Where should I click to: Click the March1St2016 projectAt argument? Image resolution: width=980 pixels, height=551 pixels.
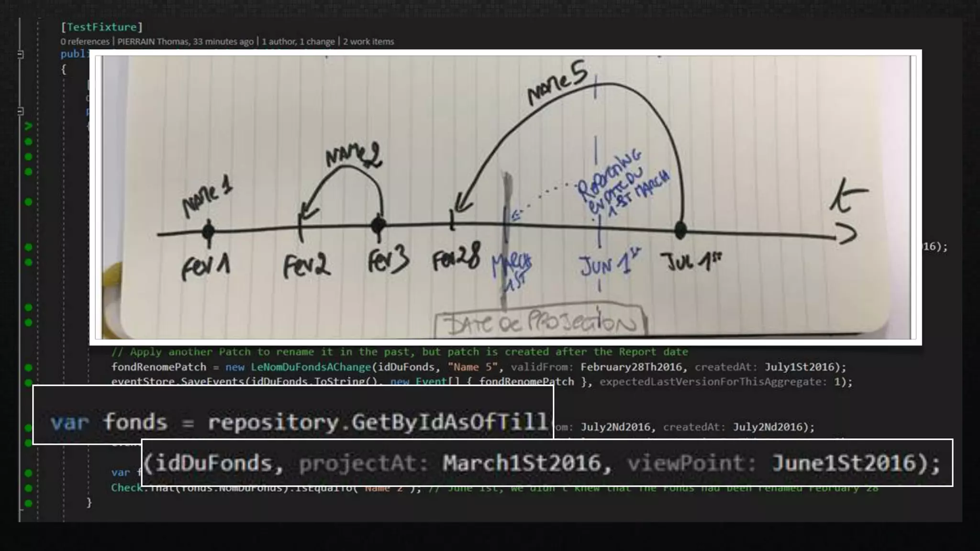click(x=522, y=463)
